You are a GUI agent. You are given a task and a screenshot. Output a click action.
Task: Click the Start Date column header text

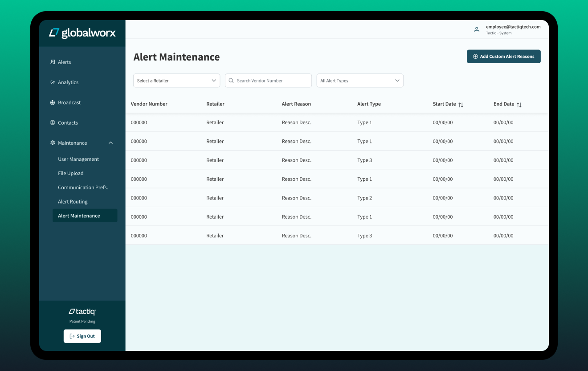point(444,104)
